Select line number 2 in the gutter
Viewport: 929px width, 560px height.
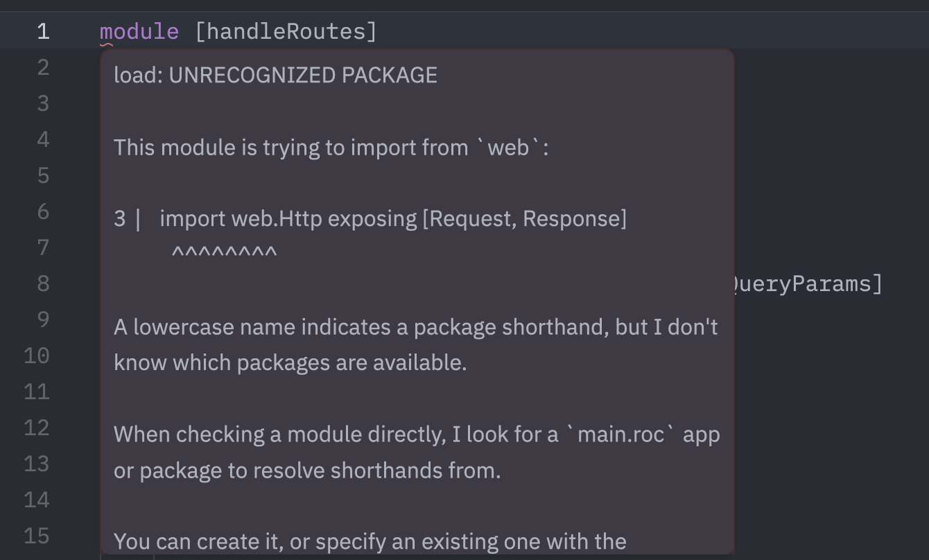pyautogui.click(x=43, y=68)
